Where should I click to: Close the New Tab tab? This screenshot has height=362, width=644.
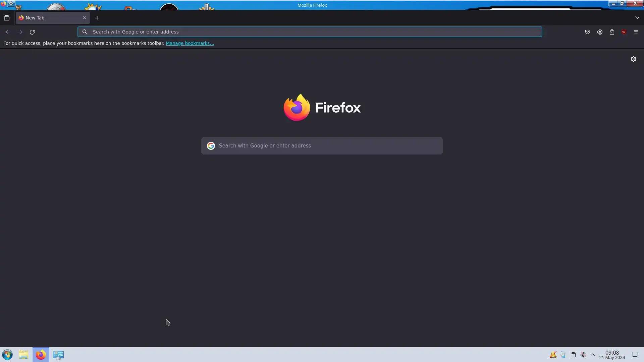[x=85, y=18]
